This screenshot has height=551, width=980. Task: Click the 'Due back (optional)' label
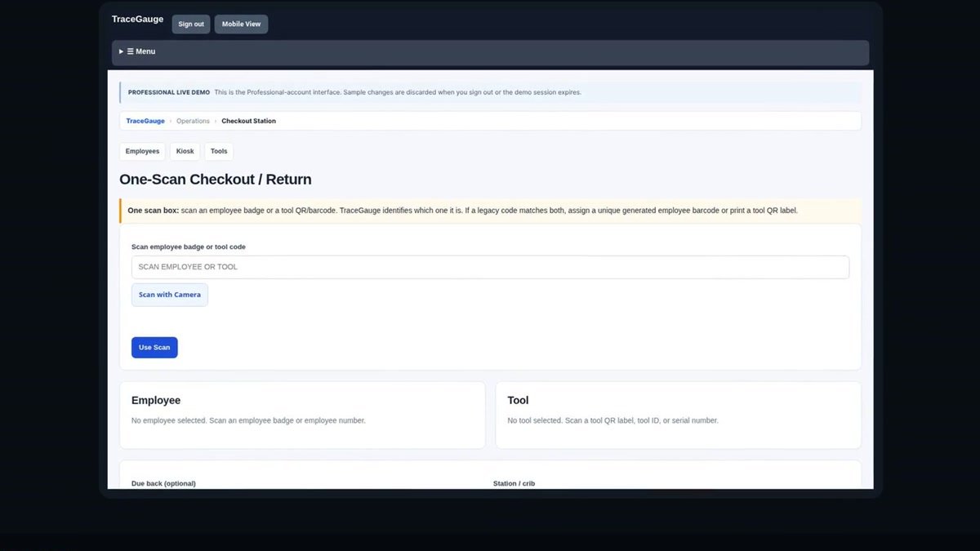(x=163, y=483)
